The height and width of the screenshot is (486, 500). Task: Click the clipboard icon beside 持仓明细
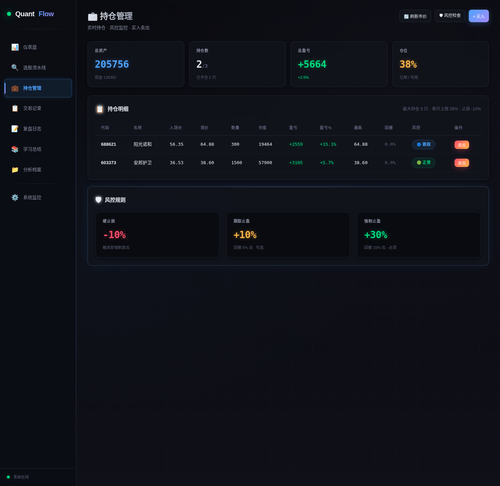pos(100,109)
